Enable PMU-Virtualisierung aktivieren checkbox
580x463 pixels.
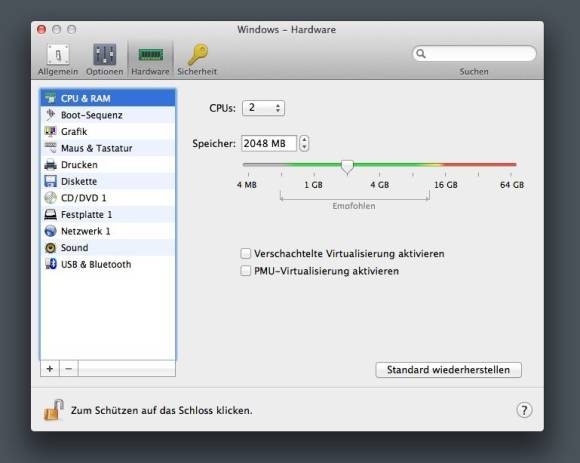tap(246, 271)
